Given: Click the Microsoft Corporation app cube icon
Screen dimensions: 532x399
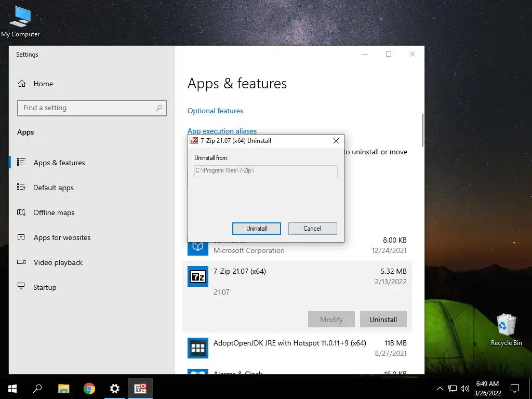Looking at the screenshot, I should click(198, 248).
